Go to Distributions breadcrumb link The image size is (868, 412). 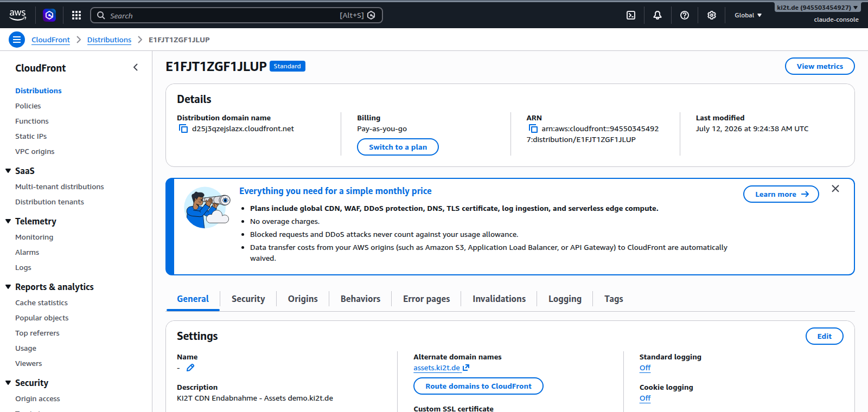point(109,40)
